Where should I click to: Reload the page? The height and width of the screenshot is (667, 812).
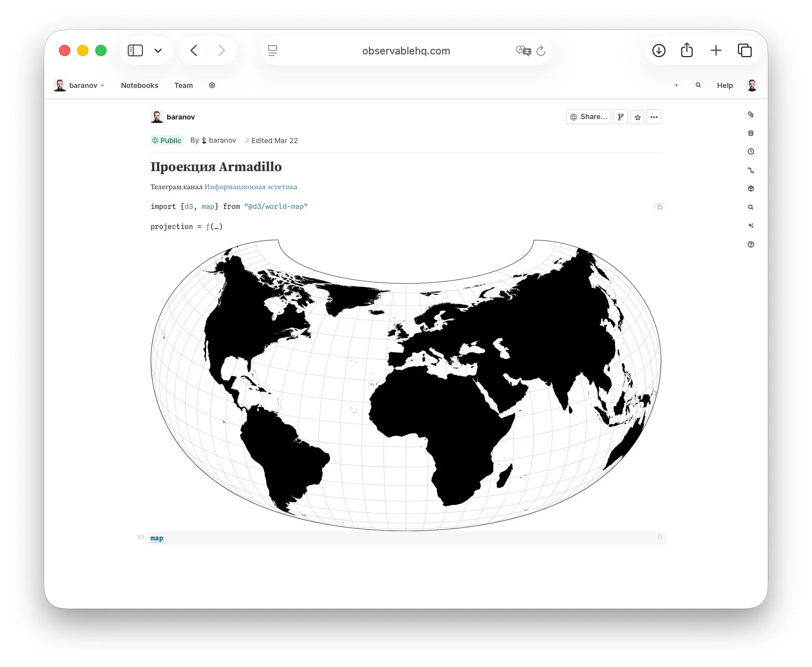pos(541,50)
